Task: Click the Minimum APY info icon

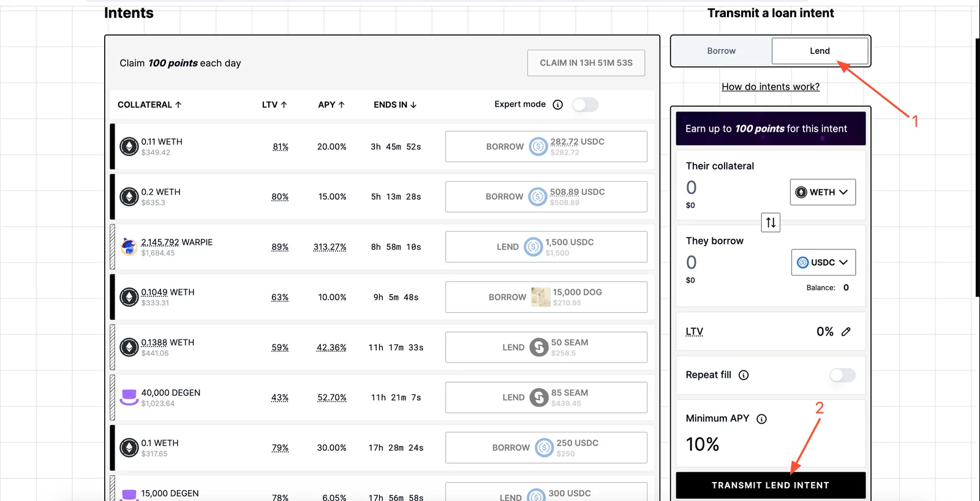Action: 761,419
